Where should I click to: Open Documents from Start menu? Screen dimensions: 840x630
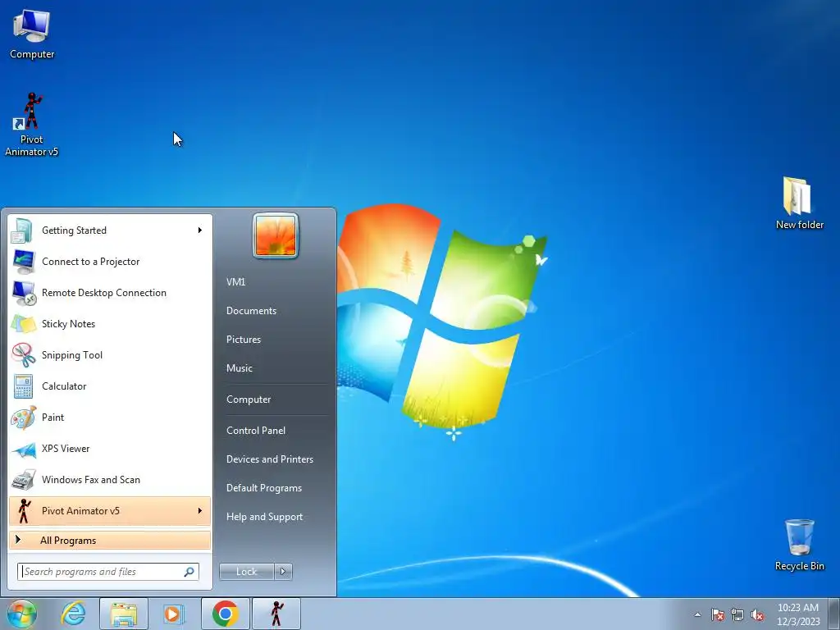[x=251, y=311]
